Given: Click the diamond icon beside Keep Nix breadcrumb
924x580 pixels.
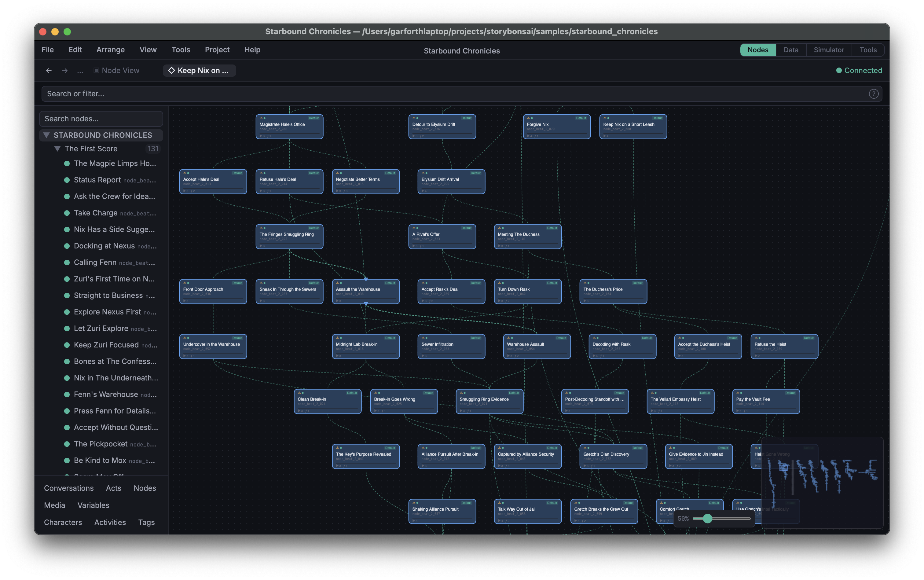Looking at the screenshot, I should [171, 71].
